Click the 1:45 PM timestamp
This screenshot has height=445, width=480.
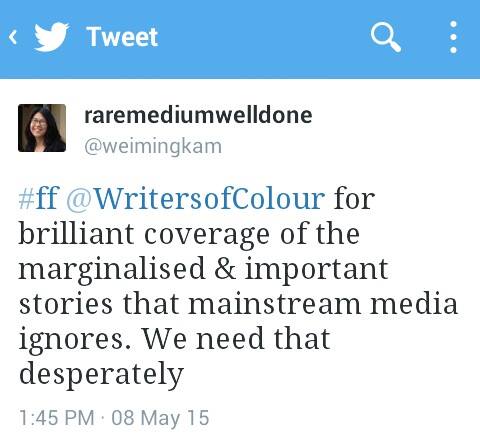pos(57,418)
